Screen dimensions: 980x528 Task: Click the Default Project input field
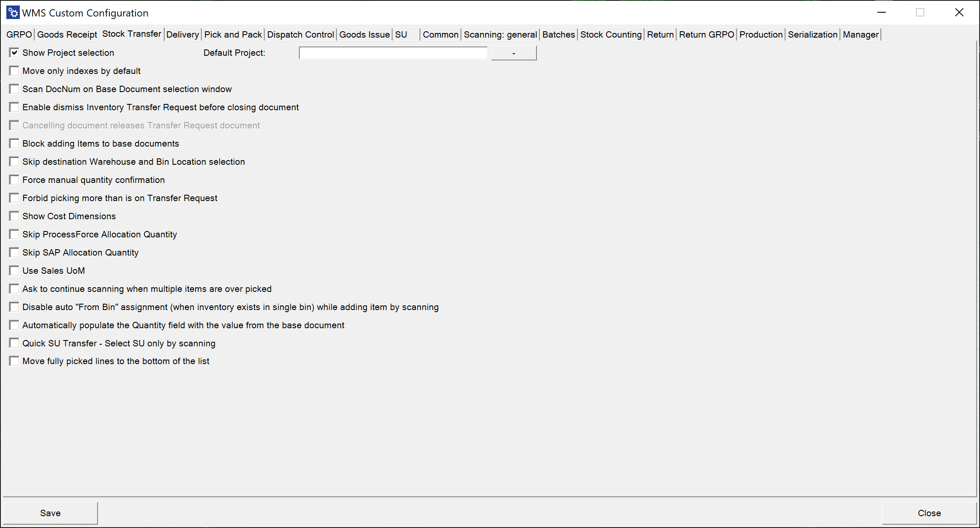tap(393, 53)
